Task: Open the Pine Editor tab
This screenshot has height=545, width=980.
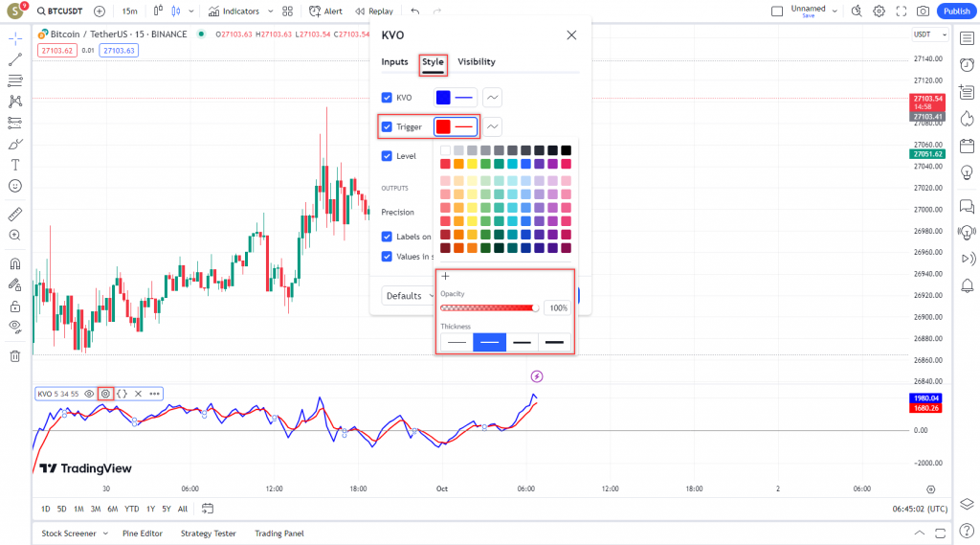Action: [143, 534]
